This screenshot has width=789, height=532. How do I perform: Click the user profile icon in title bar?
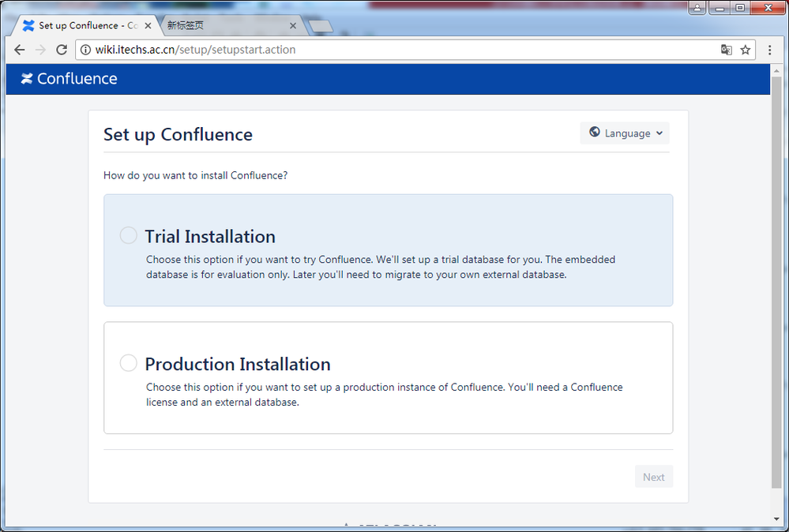pos(697,8)
